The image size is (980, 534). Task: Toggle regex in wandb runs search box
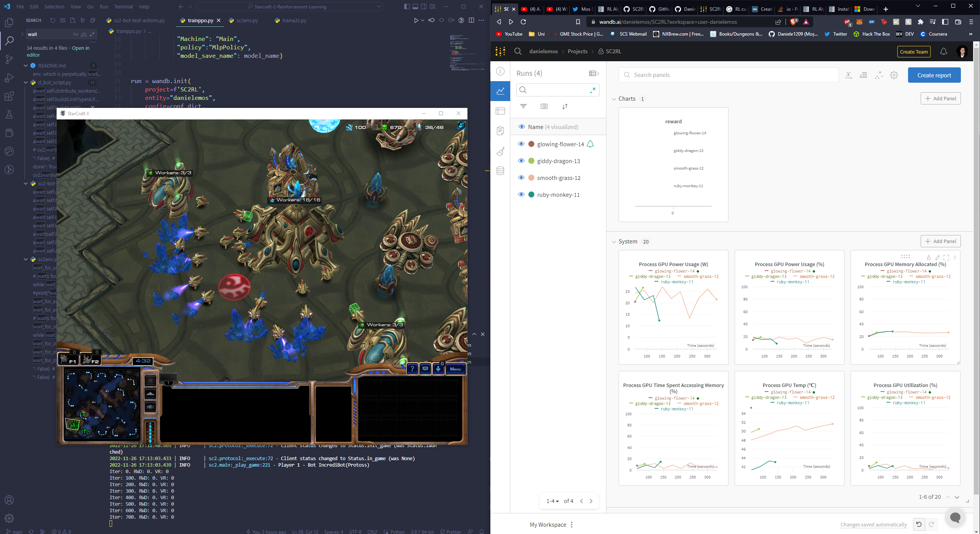[593, 90]
